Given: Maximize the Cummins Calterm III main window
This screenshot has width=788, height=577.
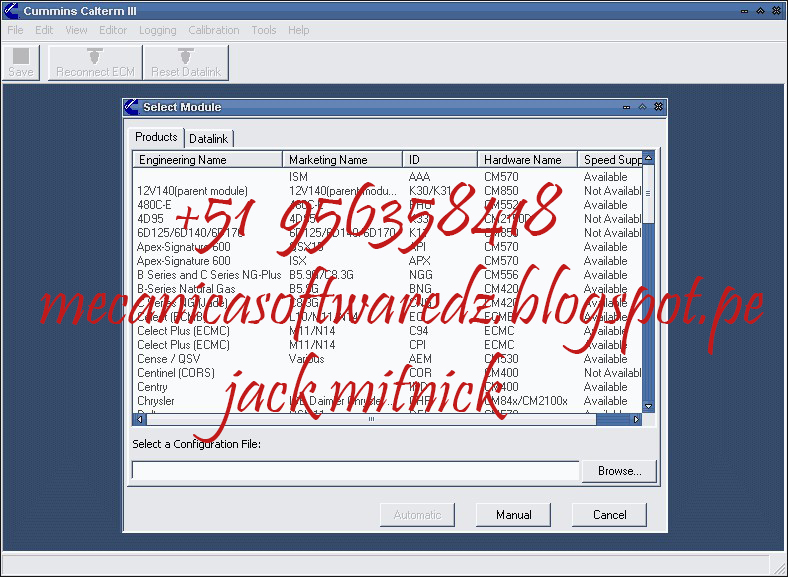Looking at the screenshot, I should (760, 11).
